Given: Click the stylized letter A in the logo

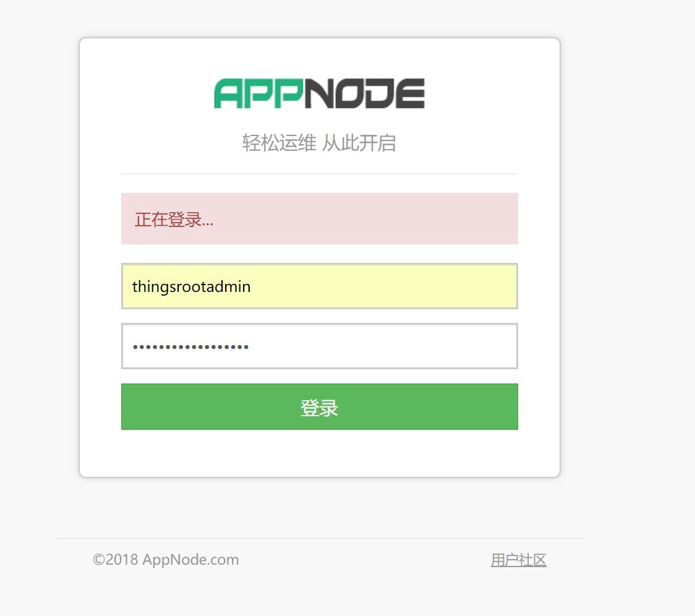Looking at the screenshot, I should point(229,93).
